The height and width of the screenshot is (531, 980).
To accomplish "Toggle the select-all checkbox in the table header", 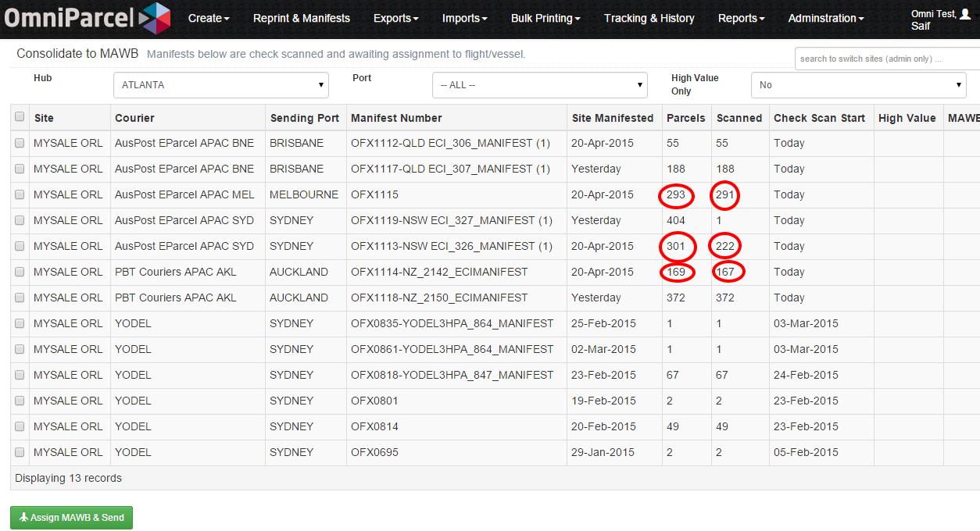I will pyautogui.click(x=20, y=116).
